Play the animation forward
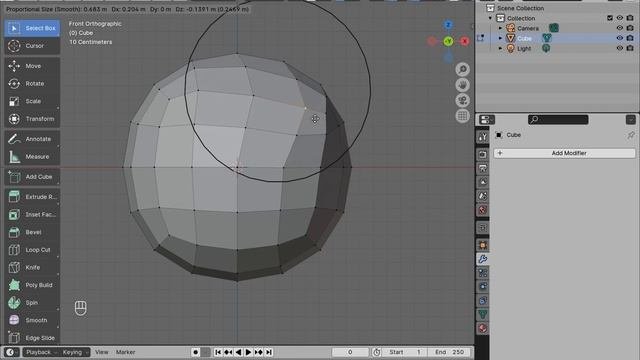 [x=248, y=352]
